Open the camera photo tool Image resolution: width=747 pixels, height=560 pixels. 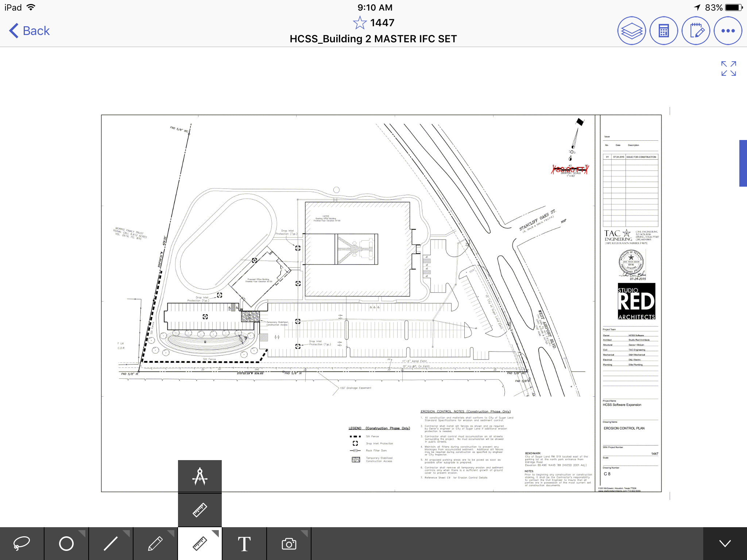pos(289,544)
